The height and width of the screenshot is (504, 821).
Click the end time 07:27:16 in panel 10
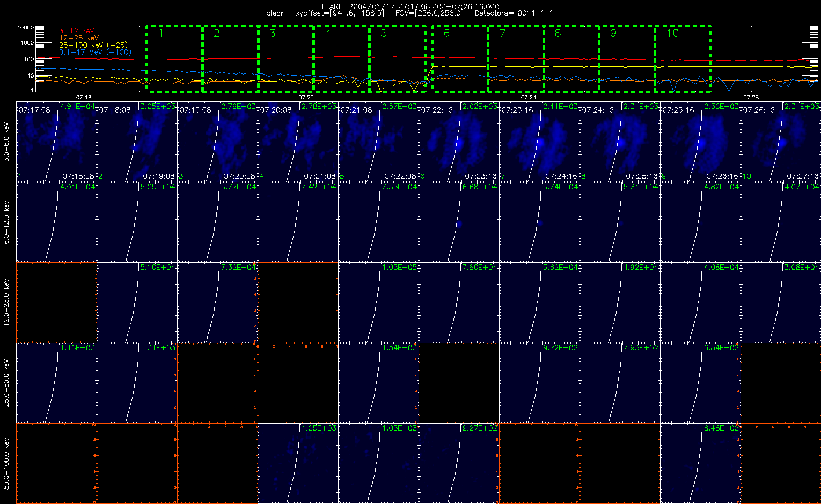click(803, 176)
